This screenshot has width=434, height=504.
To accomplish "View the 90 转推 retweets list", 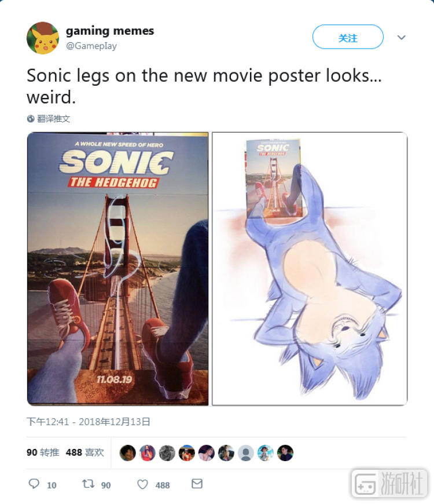I will click(43, 452).
